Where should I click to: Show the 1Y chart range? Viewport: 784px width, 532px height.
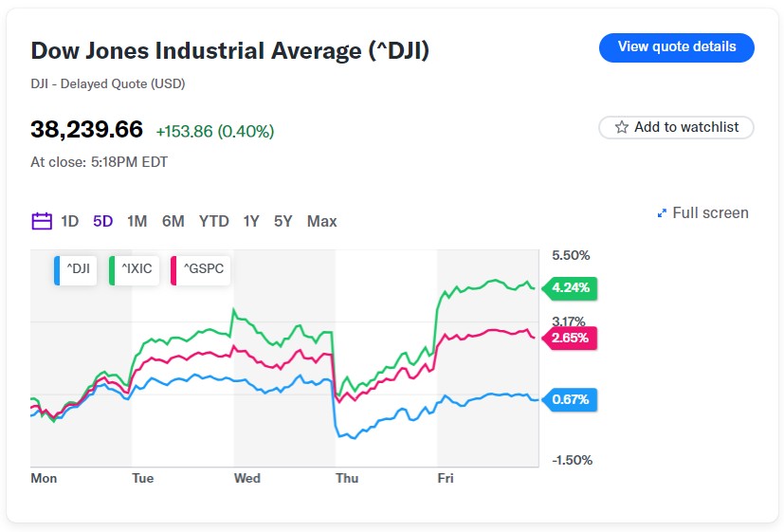[251, 221]
